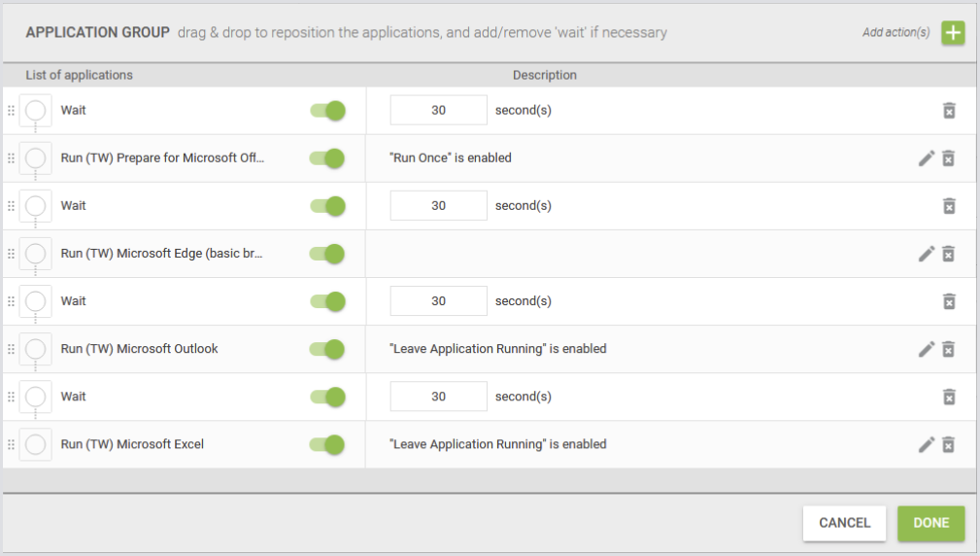
Task: Edit the Microsoft Excel application entry
Action: tap(927, 444)
